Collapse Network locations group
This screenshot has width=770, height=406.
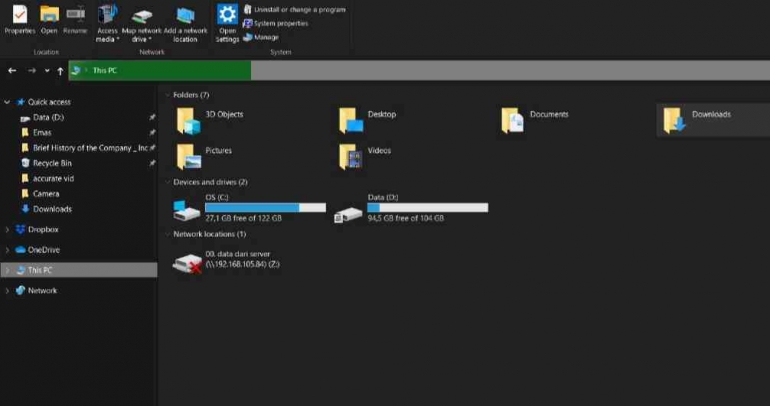(168, 234)
